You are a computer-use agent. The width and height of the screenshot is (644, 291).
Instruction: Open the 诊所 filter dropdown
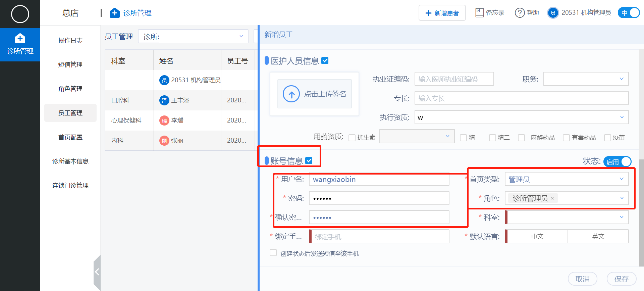193,36
